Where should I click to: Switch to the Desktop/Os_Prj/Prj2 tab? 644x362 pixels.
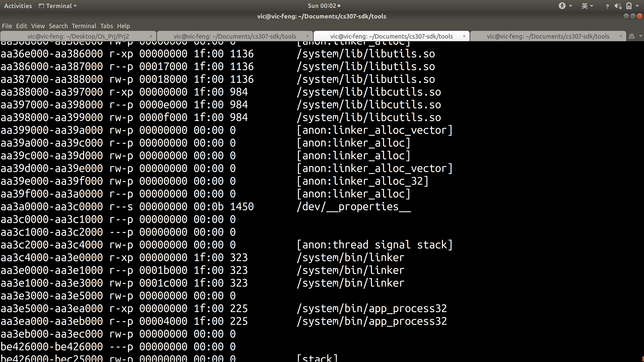[x=78, y=36]
